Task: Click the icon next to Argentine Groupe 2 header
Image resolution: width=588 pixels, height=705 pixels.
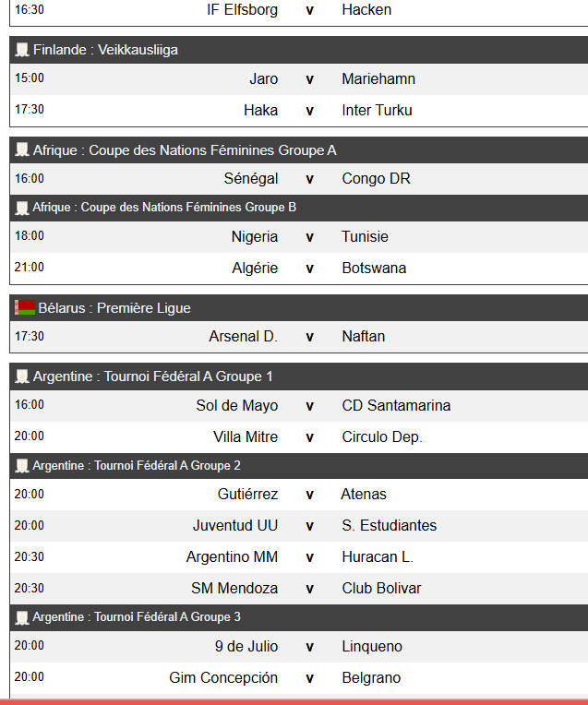Action: (22, 466)
